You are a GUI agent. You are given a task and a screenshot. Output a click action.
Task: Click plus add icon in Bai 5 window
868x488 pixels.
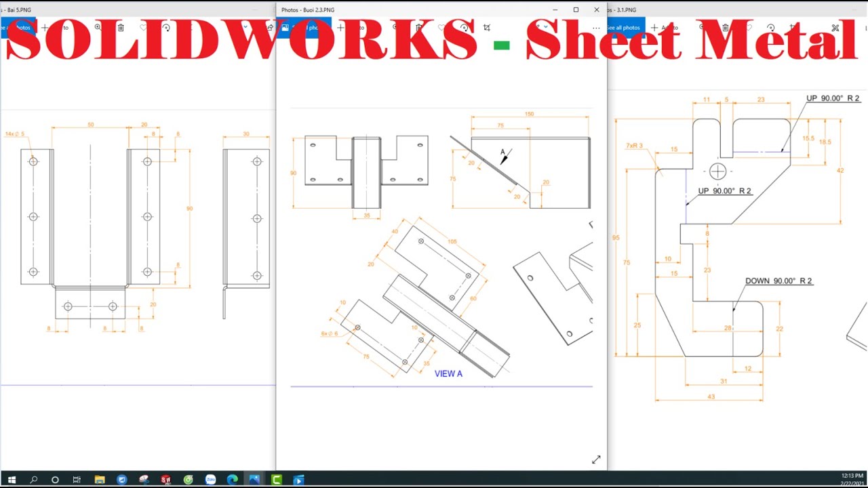click(x=45, y=28)
